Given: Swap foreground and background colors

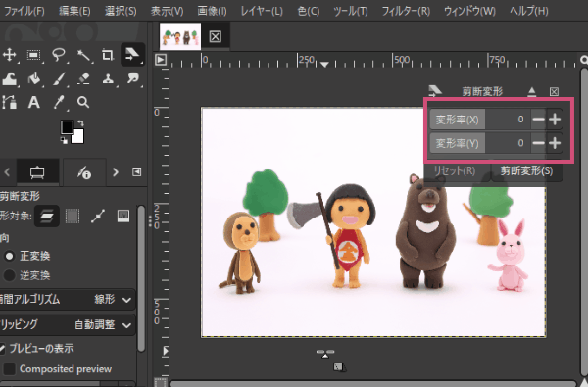Looking at the screenshot, I should pyautogui.click(x=81, y=122).
